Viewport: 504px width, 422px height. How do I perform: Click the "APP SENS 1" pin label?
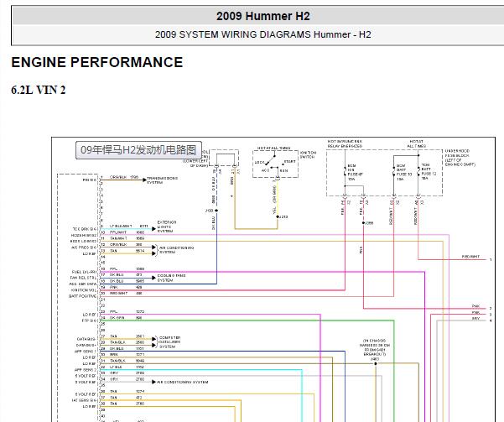(86, 352)
